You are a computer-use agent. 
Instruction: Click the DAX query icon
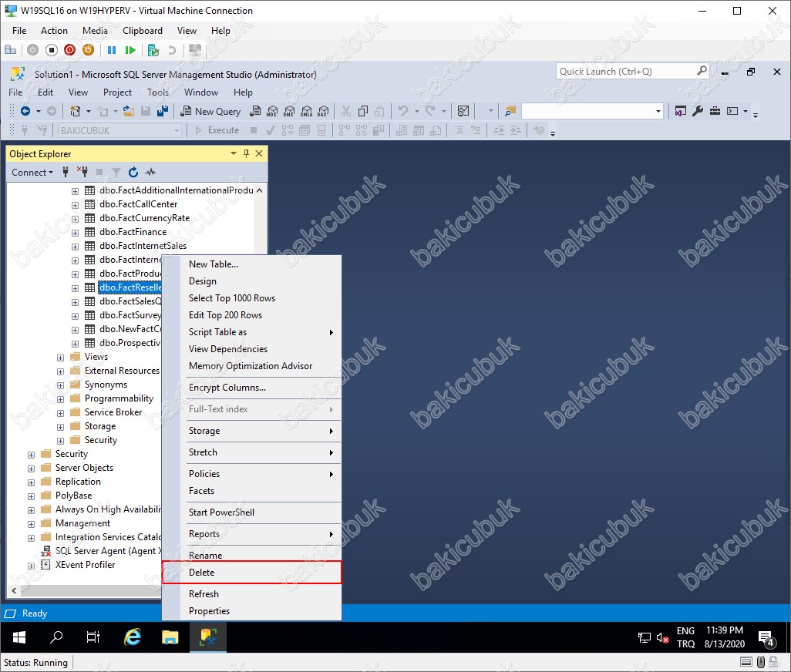[x=323, y=111]
